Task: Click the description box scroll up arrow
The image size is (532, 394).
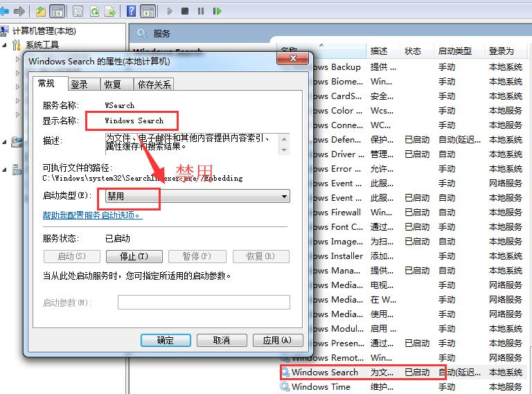Action: (x=284, y=138)
